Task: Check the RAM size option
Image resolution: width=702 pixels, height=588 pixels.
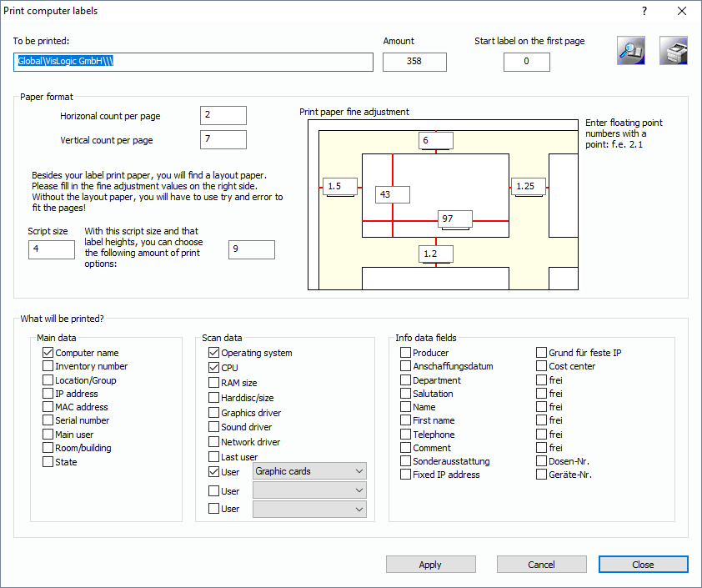Action: click(214, 383)
